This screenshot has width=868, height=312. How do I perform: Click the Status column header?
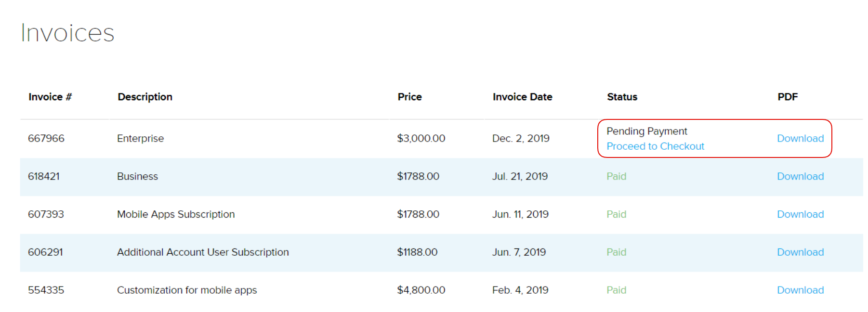click(x=622, y=97)
